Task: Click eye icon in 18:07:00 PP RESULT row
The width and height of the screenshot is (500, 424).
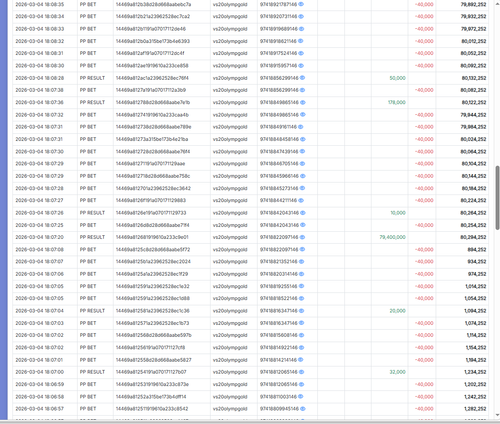Action: [x=301, y=372]
